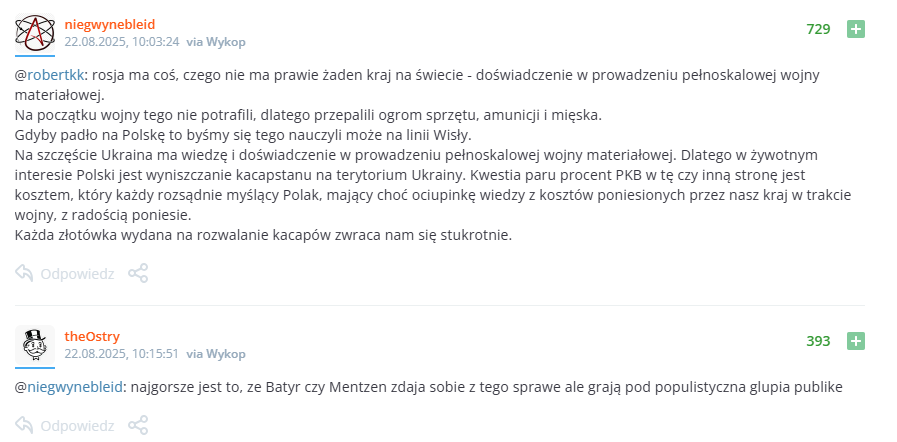Upvote theOstry's comment with plus button

tap(856, 341)
